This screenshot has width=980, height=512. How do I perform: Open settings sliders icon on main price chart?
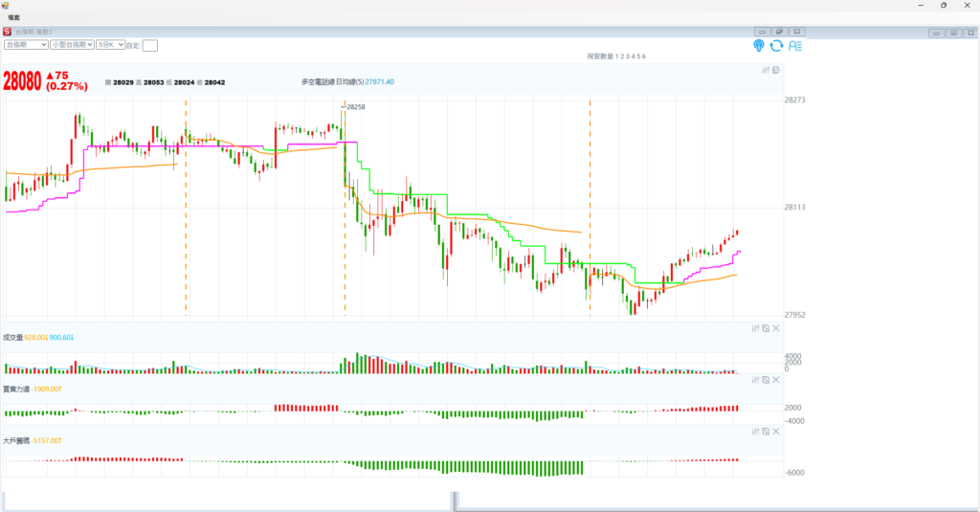766,70
